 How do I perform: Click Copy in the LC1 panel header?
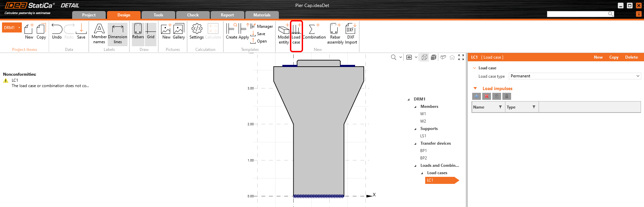[613, 57]
